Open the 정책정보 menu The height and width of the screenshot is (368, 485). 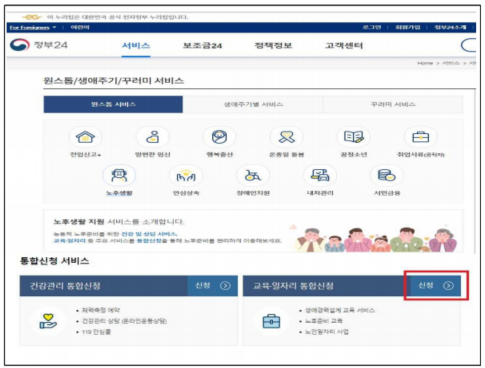coord(273,45)
